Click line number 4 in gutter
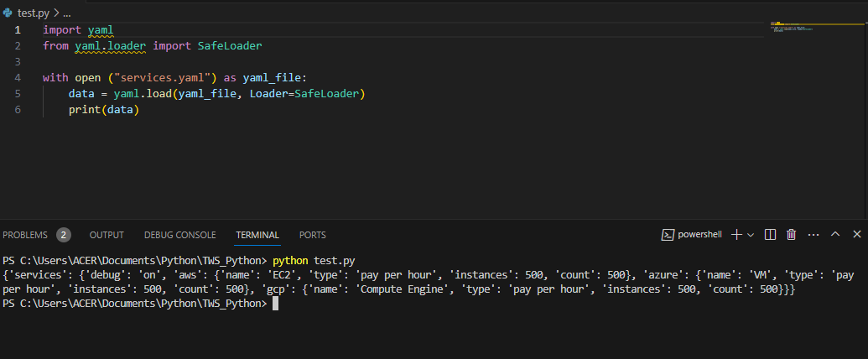Viewport: 868px width, 359px height. pyautogui.click(x=17, y=77)
